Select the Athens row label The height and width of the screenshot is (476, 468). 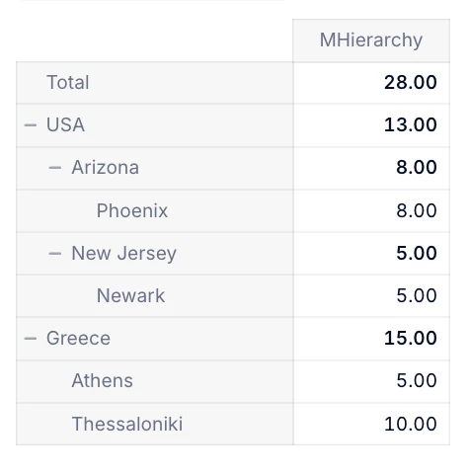[x=103, y=381]
